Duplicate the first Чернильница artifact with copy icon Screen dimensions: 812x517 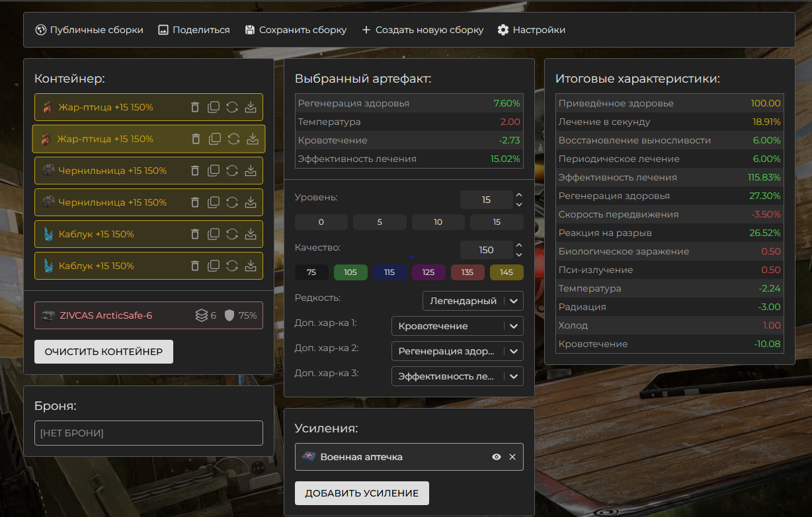pos(214,171)
